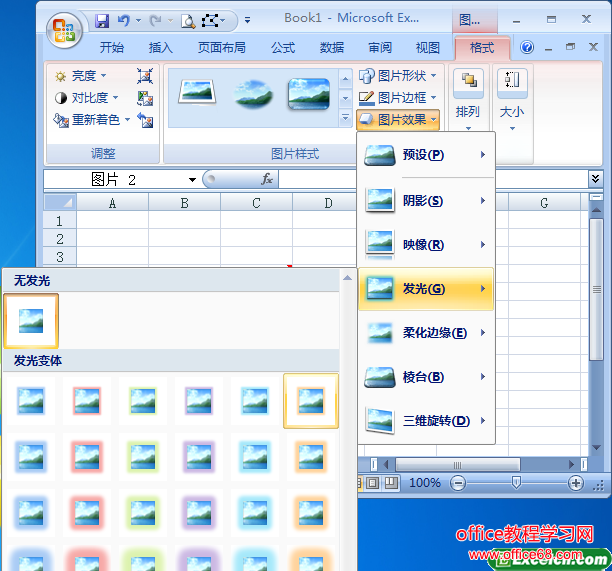Choose the purple glow variant in third row

point(199,513)
